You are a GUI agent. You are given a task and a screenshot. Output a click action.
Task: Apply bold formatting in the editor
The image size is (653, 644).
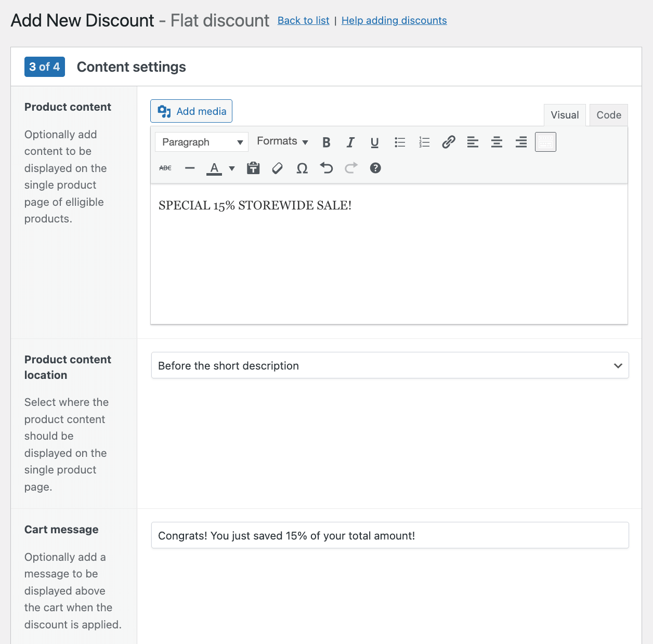pyautogui.click(x=326, y=141)
